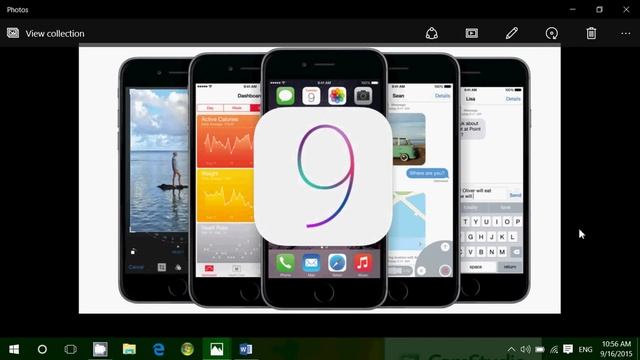640x360 pixels.
Task: Open the Wi-Fi network panel
Action: [554, 349]
